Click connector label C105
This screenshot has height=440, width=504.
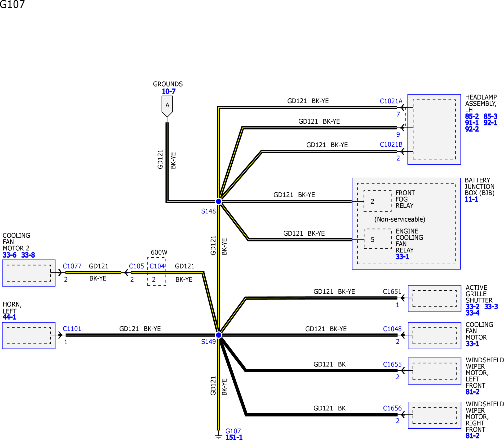click(136, 266)
